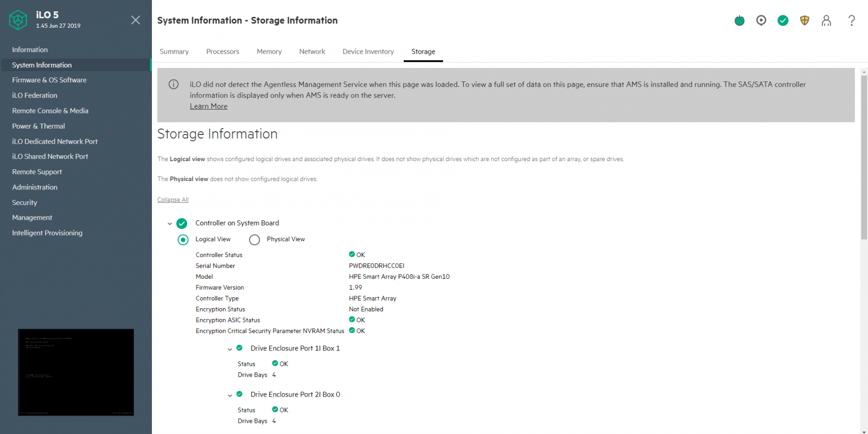Click the green power status icon
This screenshot has width=868, height=434.
pyautogui.click(x=739, y=21)
